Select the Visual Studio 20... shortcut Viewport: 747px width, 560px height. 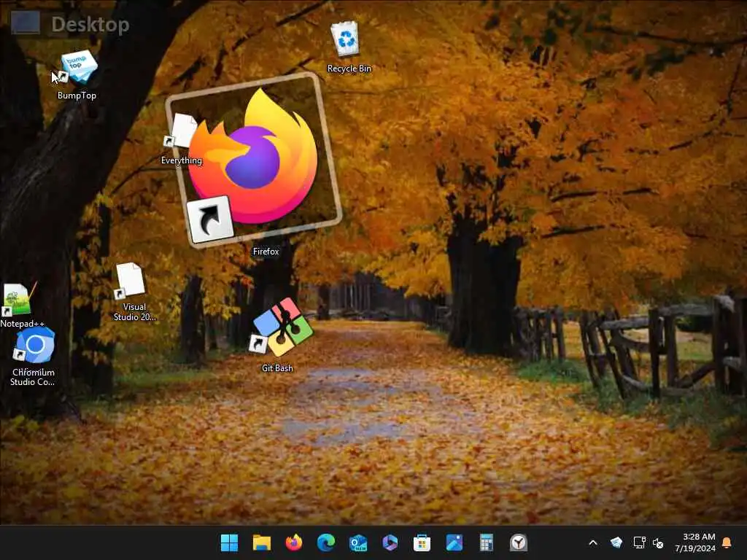[x=130, y=281]
